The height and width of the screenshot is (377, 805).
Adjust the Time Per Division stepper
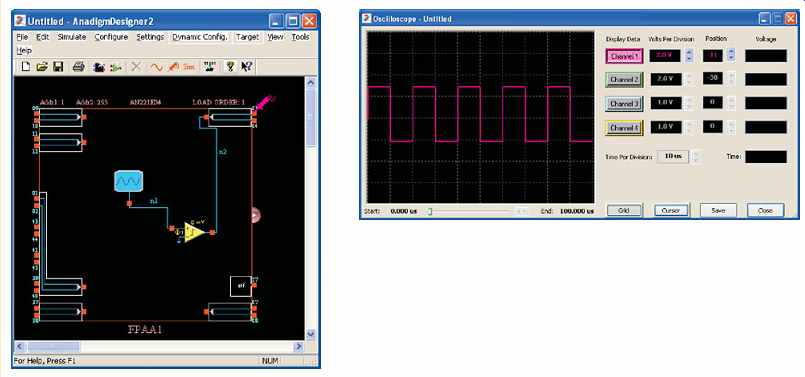tap(696, 157)
